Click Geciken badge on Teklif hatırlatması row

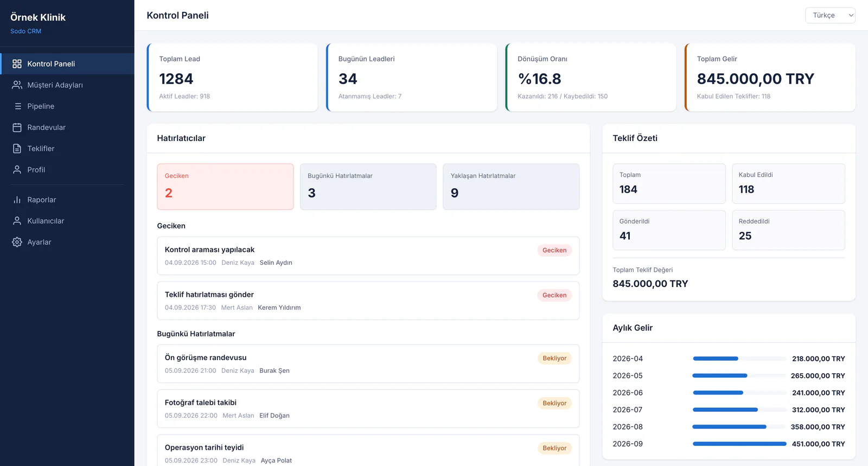coord(554,295)
